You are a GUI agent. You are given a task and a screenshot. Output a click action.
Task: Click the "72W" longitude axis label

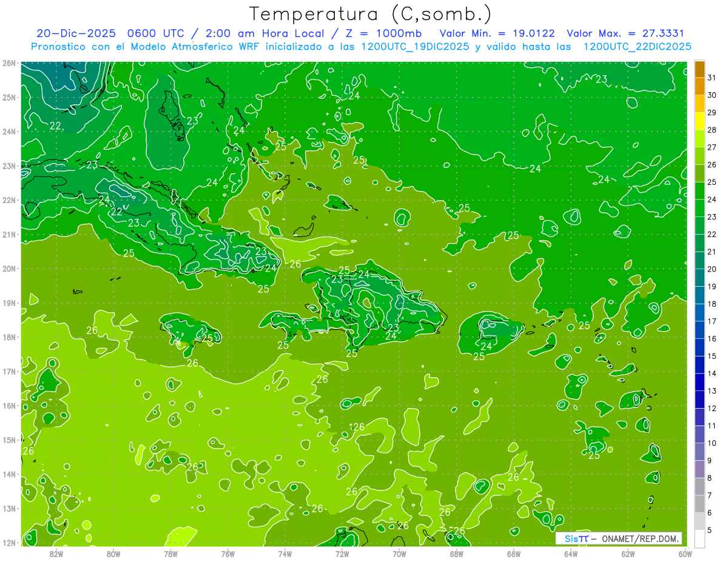(x=342, y=554)
